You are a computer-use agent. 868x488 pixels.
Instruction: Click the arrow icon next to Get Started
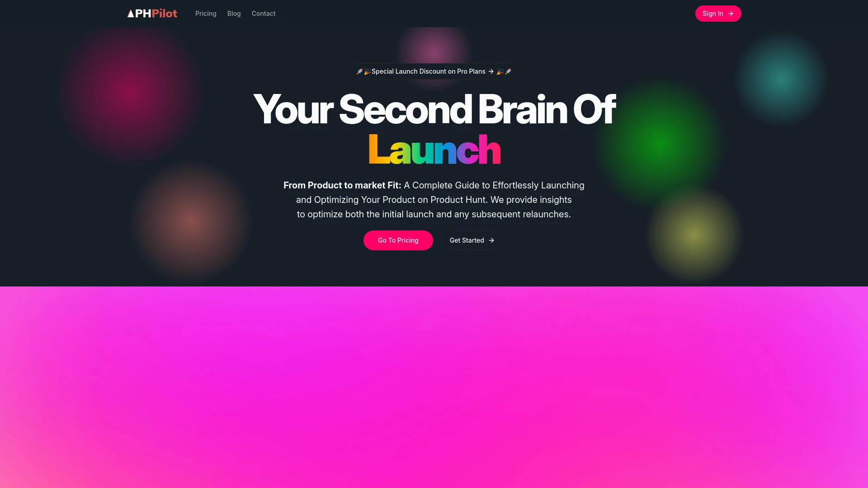(x=491, y=240)
